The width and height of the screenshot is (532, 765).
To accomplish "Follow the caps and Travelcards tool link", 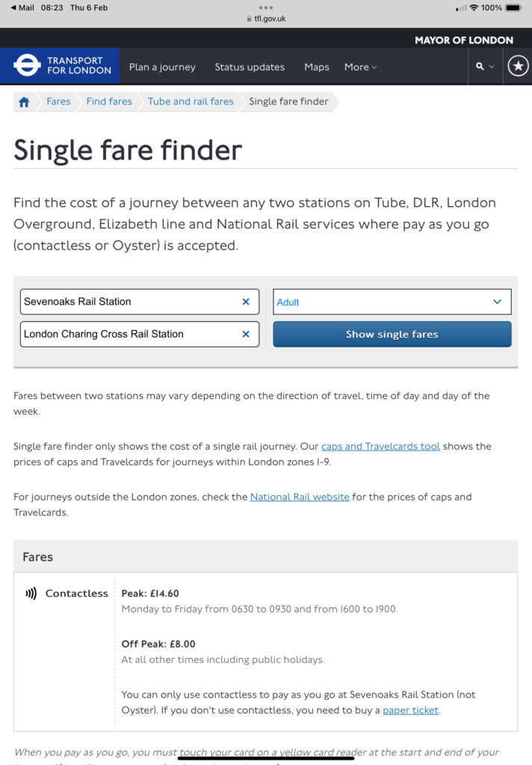I will coord(380,447).
